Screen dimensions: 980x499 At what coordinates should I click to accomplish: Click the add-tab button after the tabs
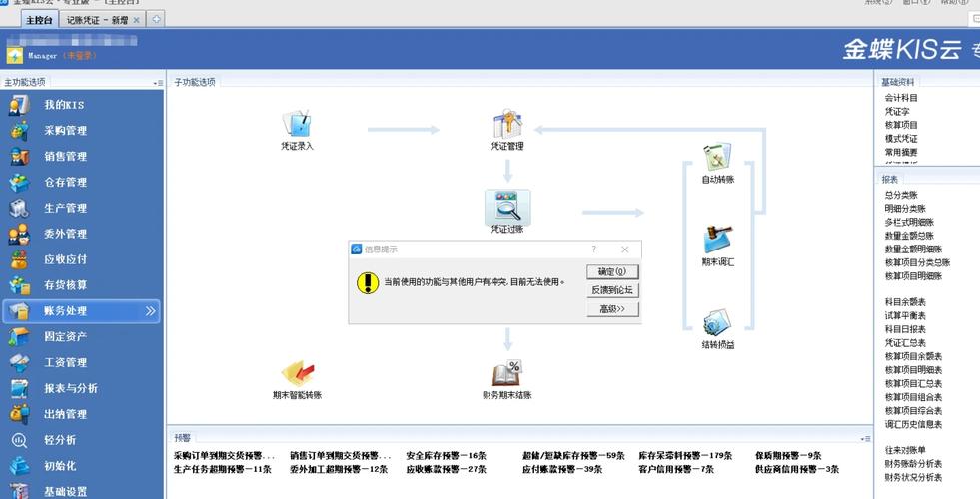[x=156, y=19]
